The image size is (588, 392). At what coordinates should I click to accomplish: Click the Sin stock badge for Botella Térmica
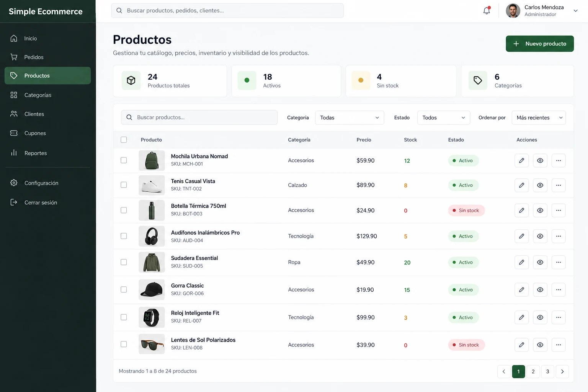click(466, 211)
